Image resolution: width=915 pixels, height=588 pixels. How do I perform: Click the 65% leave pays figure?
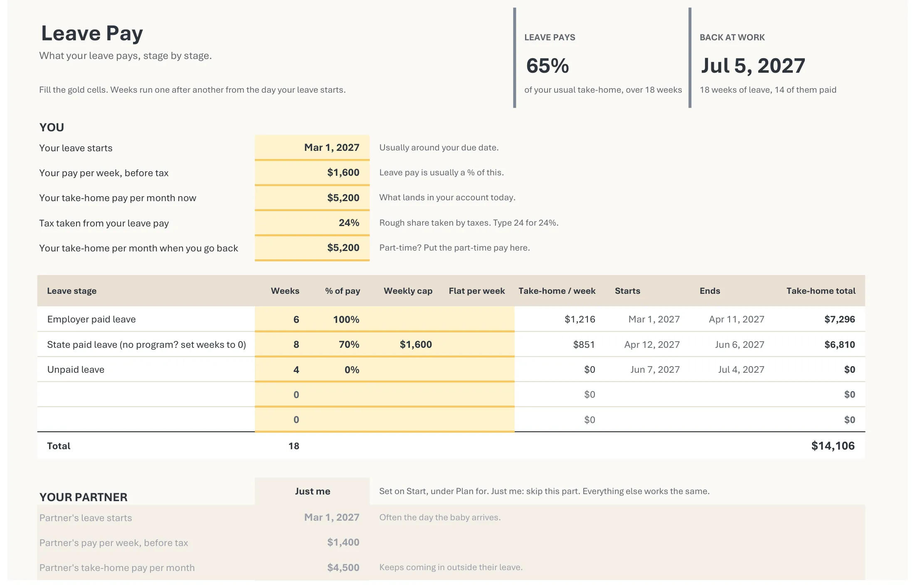(x=548, y=66)
